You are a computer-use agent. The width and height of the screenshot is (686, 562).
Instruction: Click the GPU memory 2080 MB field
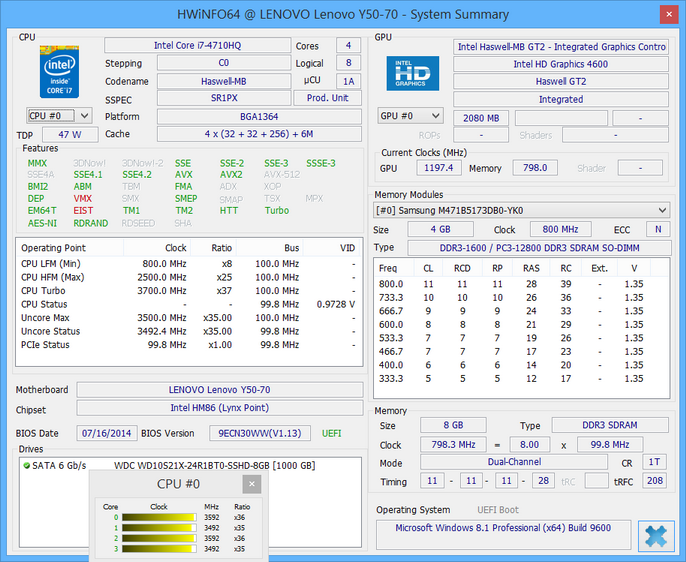(x=481, y=118)
